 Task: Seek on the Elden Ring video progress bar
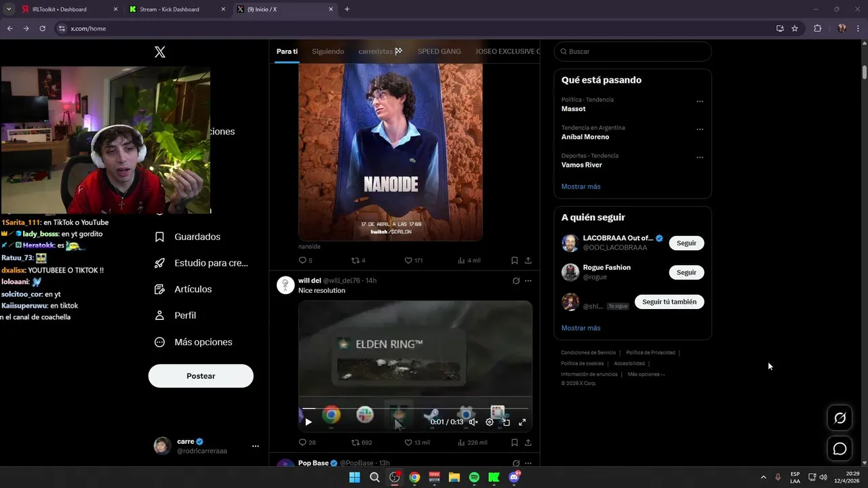click(415, 409)
